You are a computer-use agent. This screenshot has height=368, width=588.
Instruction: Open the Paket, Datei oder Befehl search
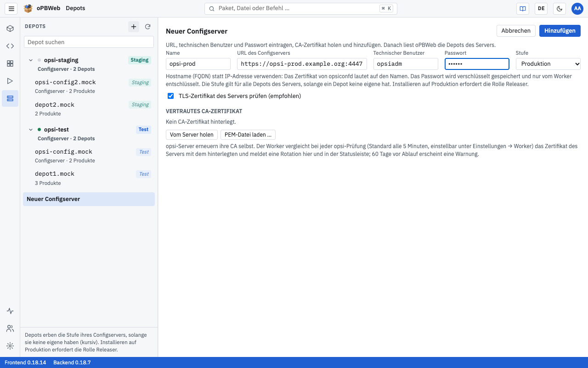point(301,9)
